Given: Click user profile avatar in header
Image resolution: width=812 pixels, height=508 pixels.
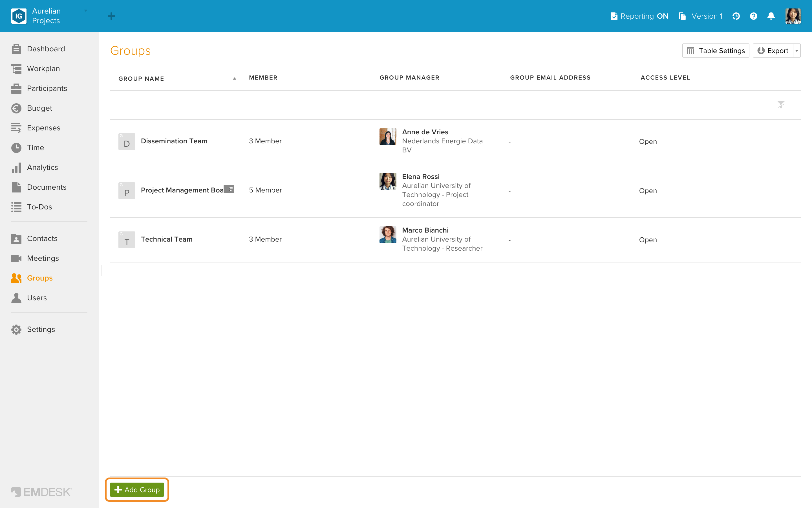Looking at the screenshot, I should [x=793, y=16].
